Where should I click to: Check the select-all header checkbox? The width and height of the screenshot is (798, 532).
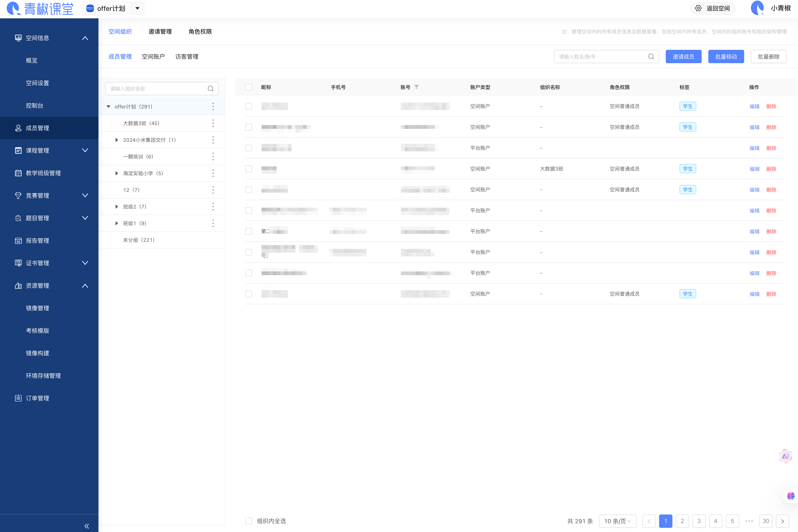pyautogui.click(x=248, y=87)
